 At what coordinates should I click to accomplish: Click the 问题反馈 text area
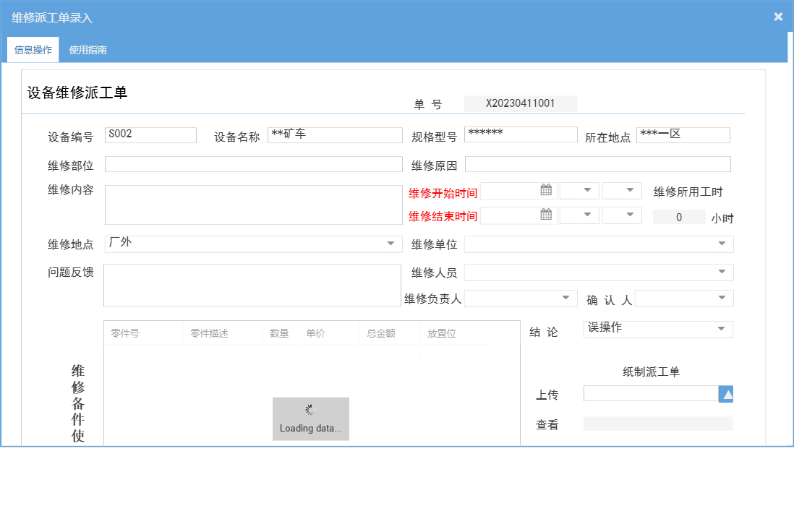253,285
